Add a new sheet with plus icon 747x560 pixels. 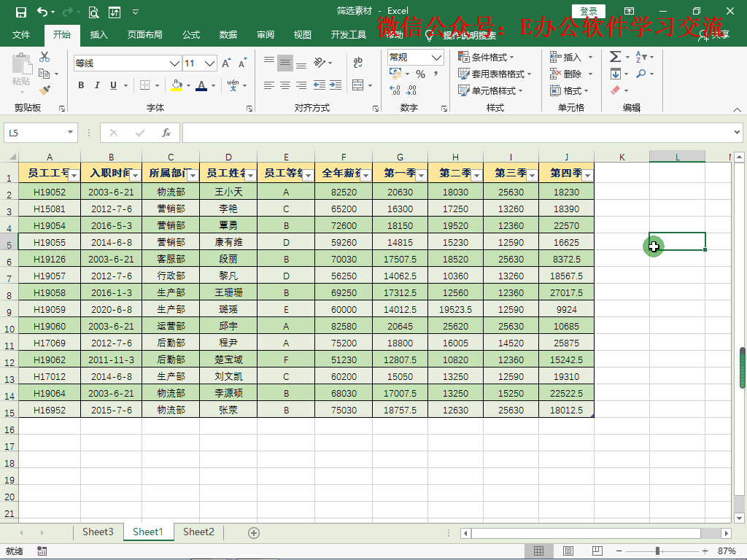254,533
